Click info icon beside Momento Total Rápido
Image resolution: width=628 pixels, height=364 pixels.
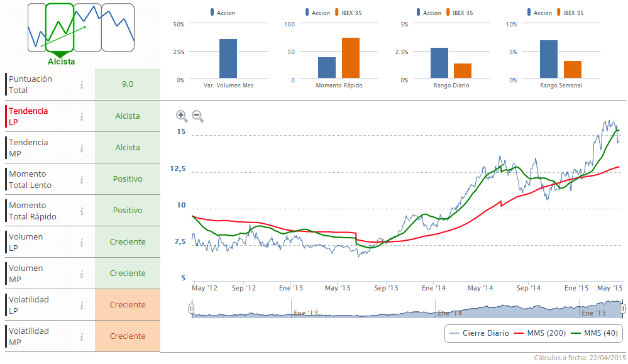[82, 211]
